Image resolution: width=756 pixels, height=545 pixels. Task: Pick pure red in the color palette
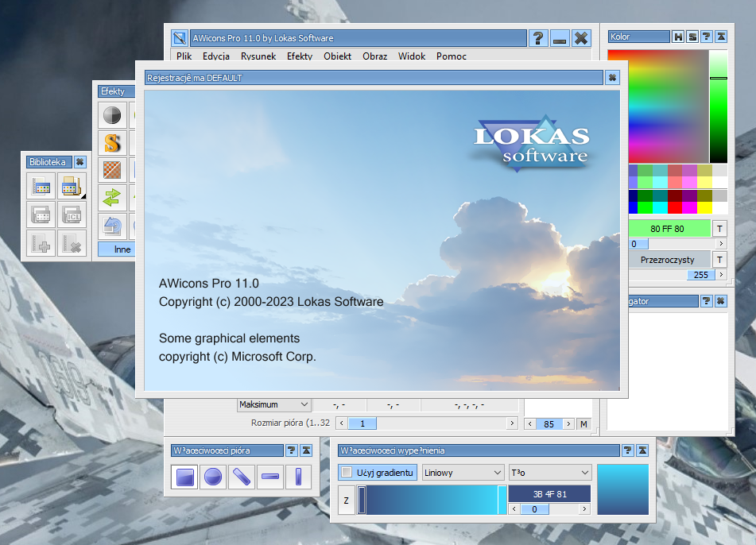(x=675, y=207)
